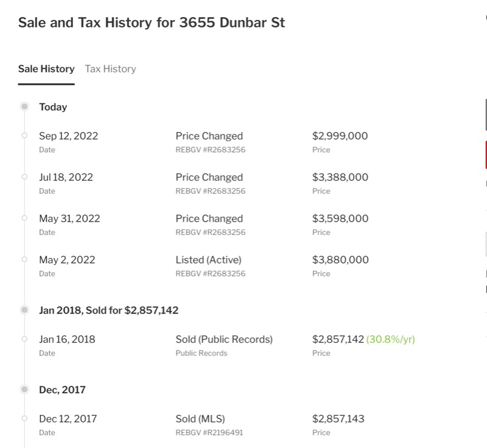Viewport: 487px width, 448px height.
Task: Select the May 2, 2022 timeline dot
Action: point(24,259)
